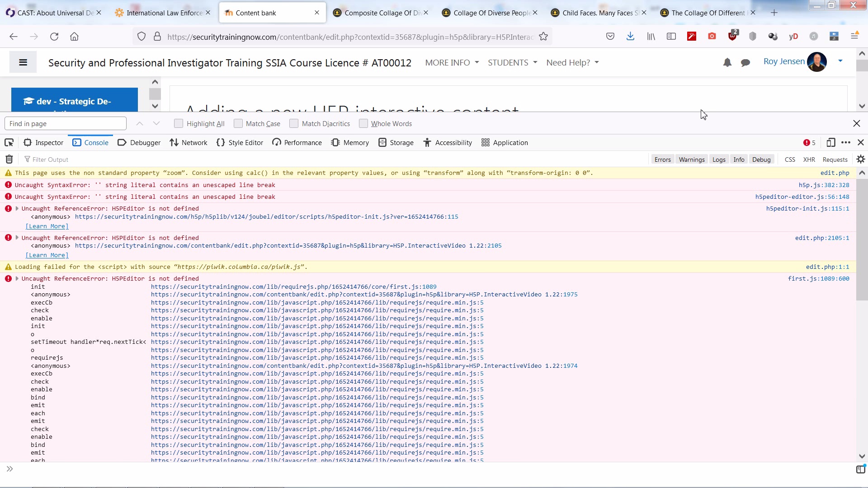The height and width of the screenshot is (488, 868).
Task: Open the h5peditor-editor.js:56:148 source link
Action: (802, 197)
